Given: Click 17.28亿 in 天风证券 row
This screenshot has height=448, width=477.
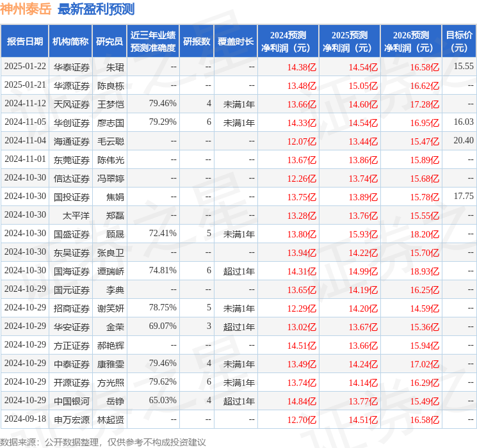Looking at the screenshot, I should coord(424,104).
